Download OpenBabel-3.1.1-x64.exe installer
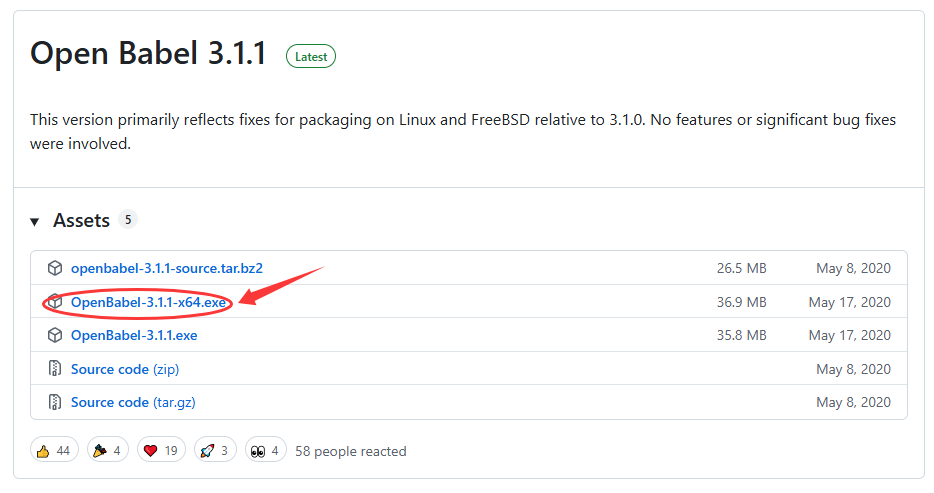The image size is (934, 493). (148, 302)
